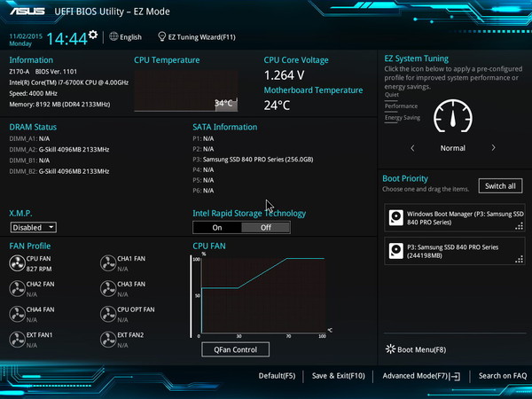This screenshot has height=399, width=532.
Task: Click the 24°C motherboard temperature value
Action: (x=277, y=106)
